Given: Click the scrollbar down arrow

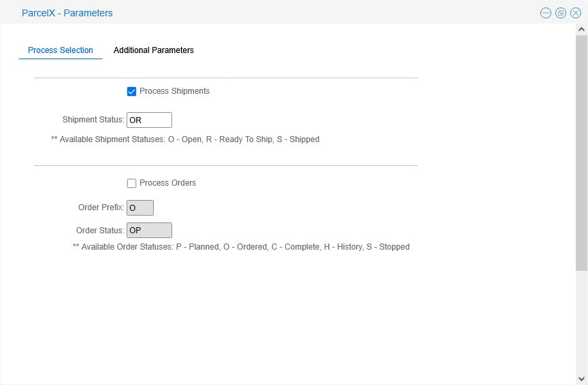Looking at the screenshot, I should (x=581, y=378).
